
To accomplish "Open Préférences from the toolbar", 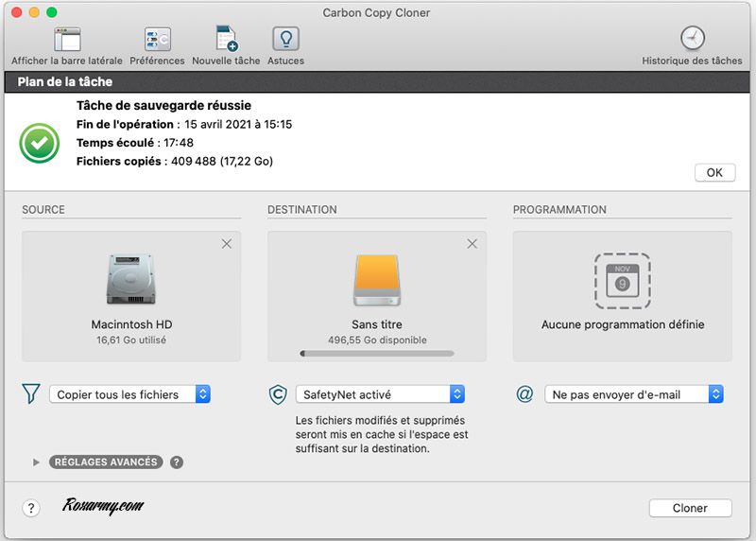I will pos(157,40).
